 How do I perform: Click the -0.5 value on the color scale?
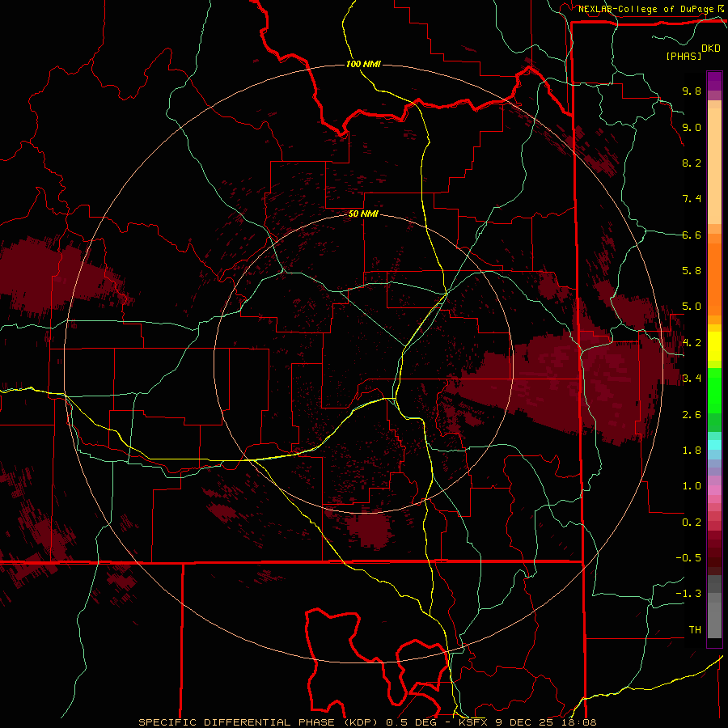click(x=688, y=558)
